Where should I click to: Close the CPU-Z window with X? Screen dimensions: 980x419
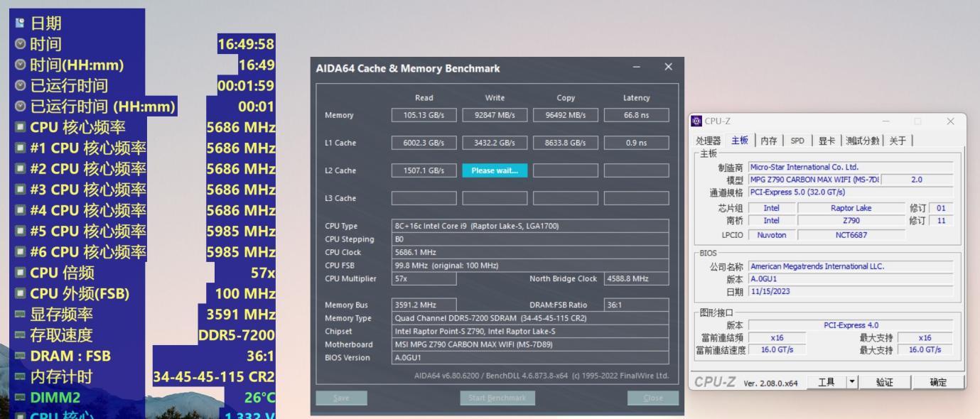click(x=950, y=121)
